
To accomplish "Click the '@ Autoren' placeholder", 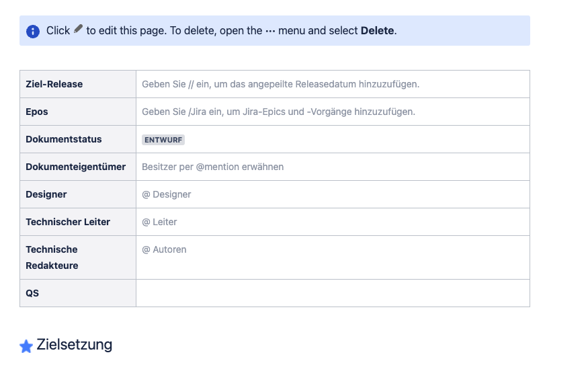I will pyautogui.click(x=164, y=249).
